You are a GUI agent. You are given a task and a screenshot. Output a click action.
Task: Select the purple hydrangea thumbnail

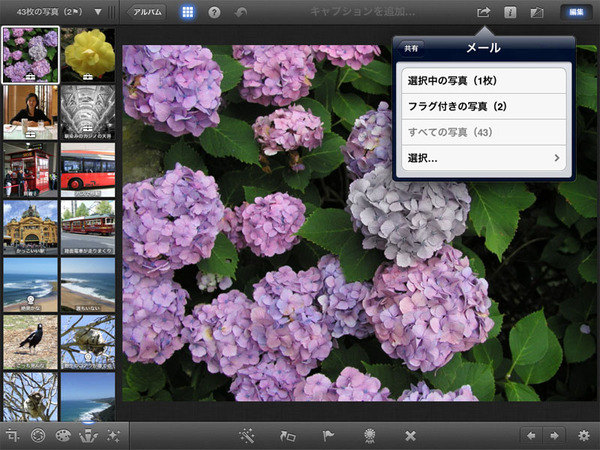[x=30, y=55]
